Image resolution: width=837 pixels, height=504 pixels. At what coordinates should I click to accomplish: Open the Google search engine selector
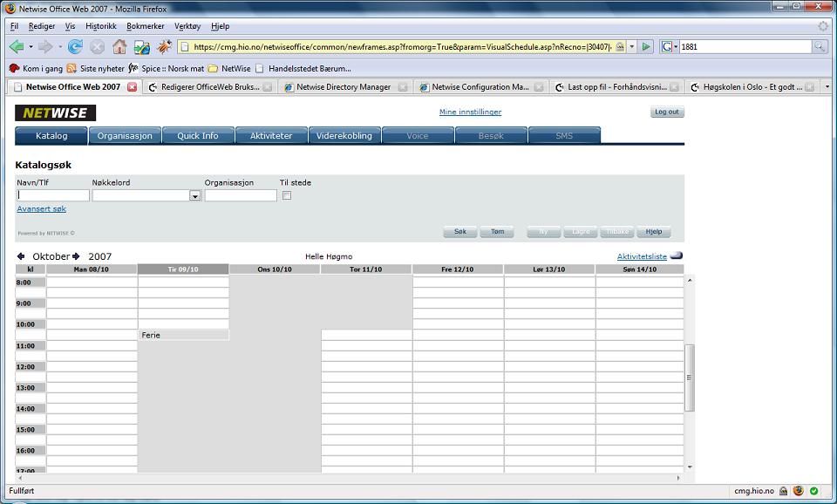pos(669,47)
